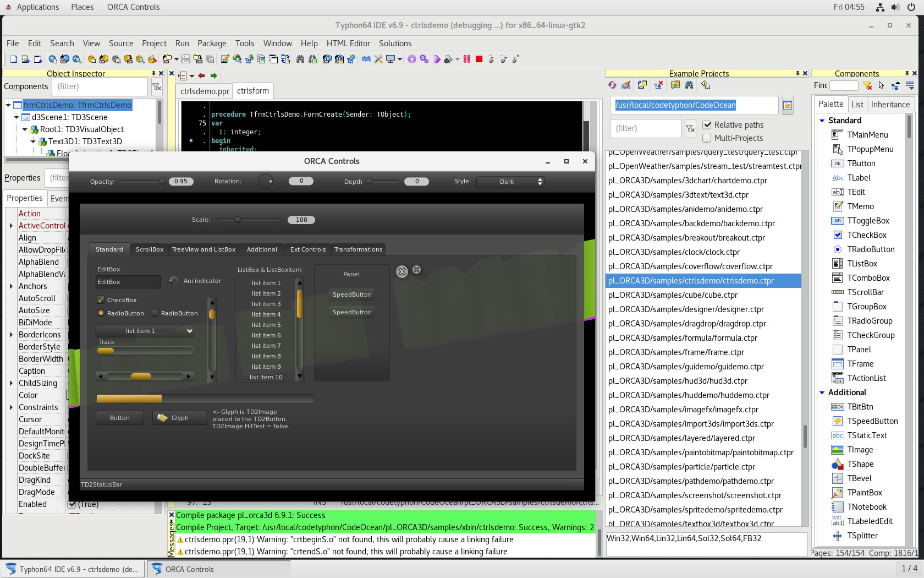This screenshot has height=578, width=924.
Task: Click the green forward navigation arrow
Action: pos(214,76)
